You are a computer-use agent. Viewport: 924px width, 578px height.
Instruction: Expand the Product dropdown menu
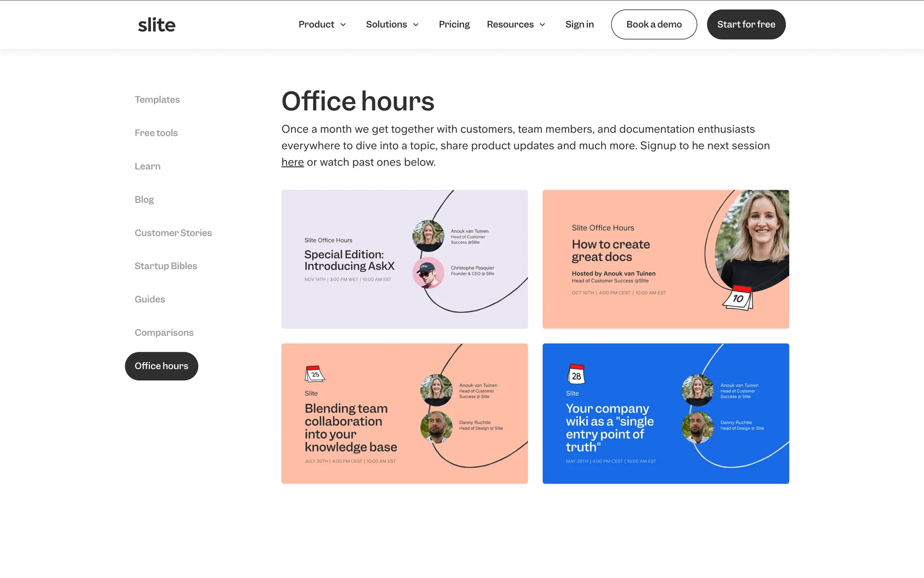point(322,25)
